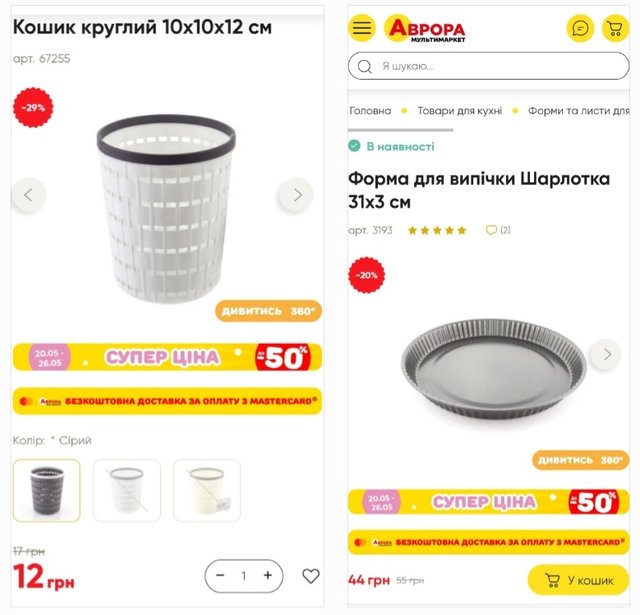Show next baking form image arrow
The height and width of the screenshot is (615, 640).
(606, 354)
